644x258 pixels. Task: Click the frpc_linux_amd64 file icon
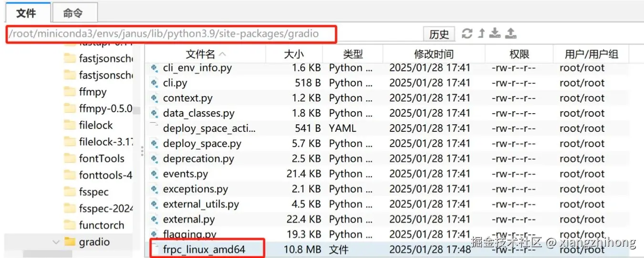[x=154, y=249]
